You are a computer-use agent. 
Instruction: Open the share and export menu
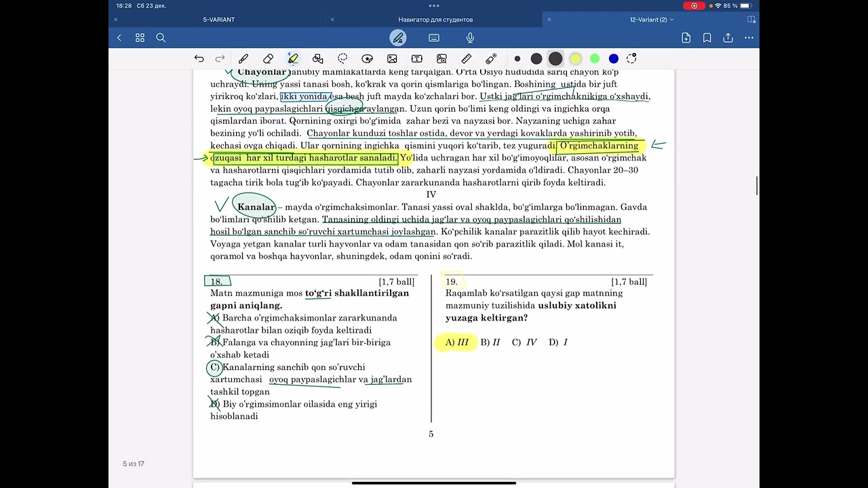(728, 38)
